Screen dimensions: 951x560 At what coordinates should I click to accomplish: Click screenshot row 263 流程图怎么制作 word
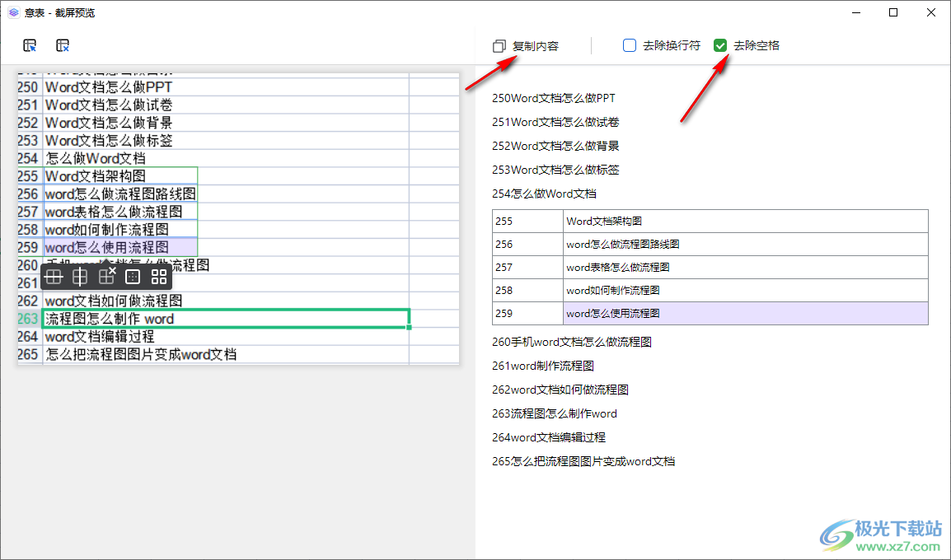point(226,319)
